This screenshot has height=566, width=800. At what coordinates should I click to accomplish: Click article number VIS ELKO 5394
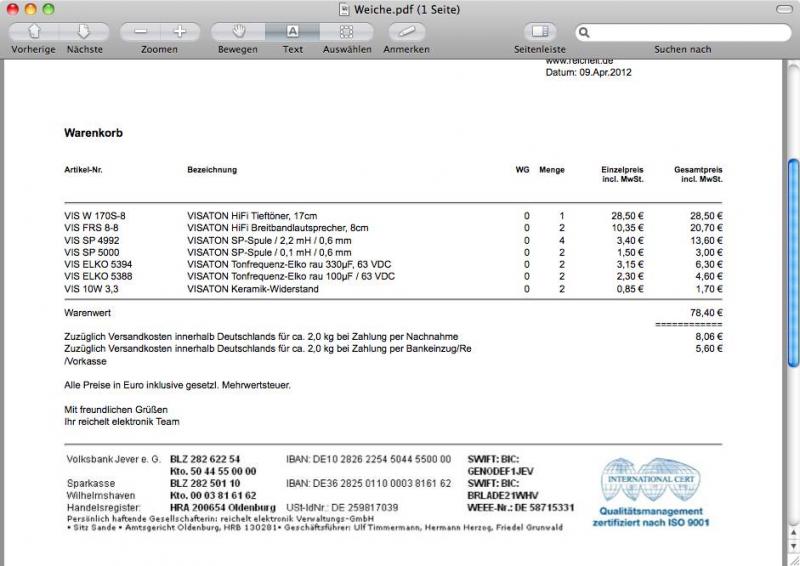(x=98, y=264)
